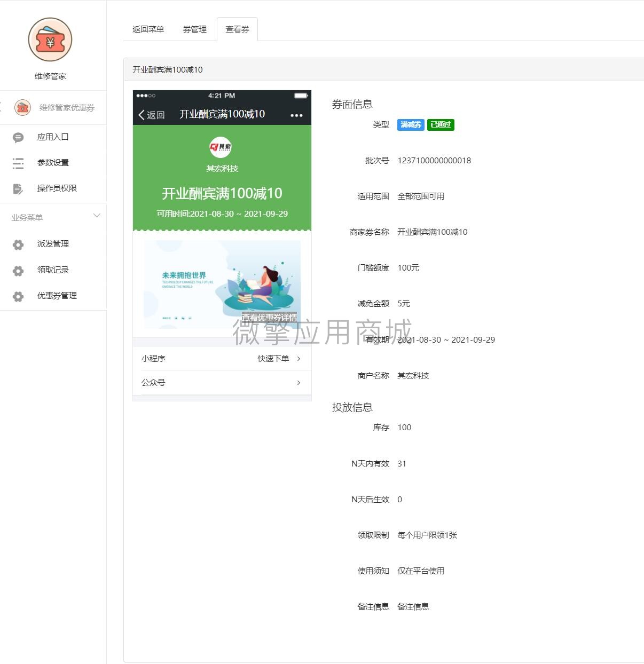
Task: Click the 维修管家 name under the logo
Action: coord(50,76)
